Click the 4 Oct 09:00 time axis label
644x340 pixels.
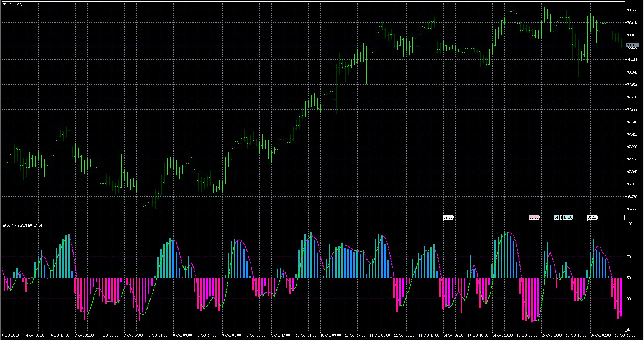35,335
